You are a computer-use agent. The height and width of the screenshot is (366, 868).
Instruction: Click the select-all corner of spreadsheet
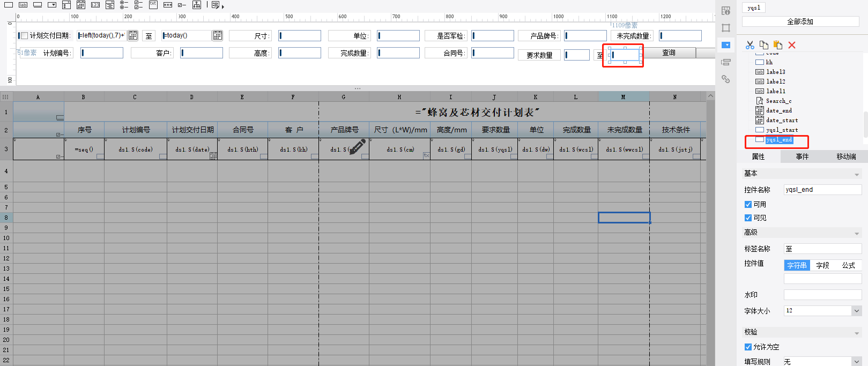coord(6,97)
